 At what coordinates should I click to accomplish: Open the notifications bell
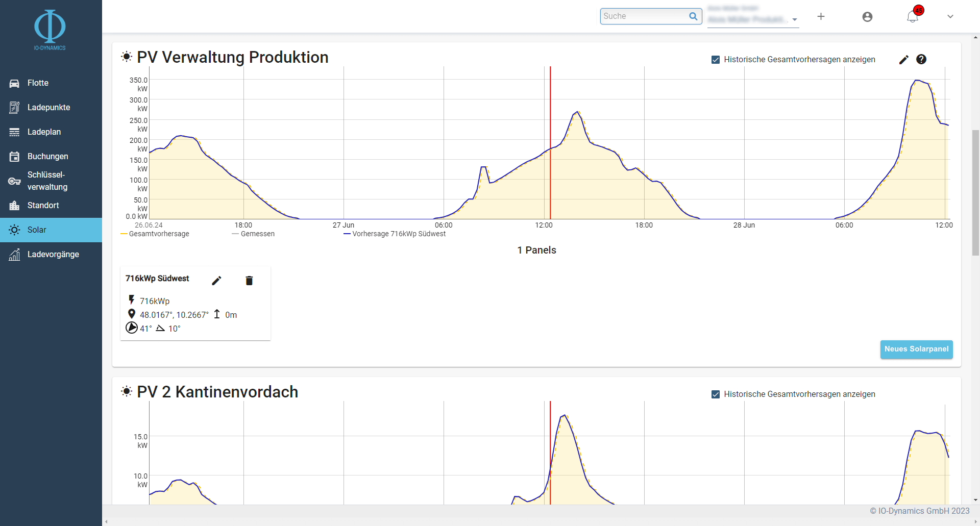pyautogui.click(x=913, y=17)
